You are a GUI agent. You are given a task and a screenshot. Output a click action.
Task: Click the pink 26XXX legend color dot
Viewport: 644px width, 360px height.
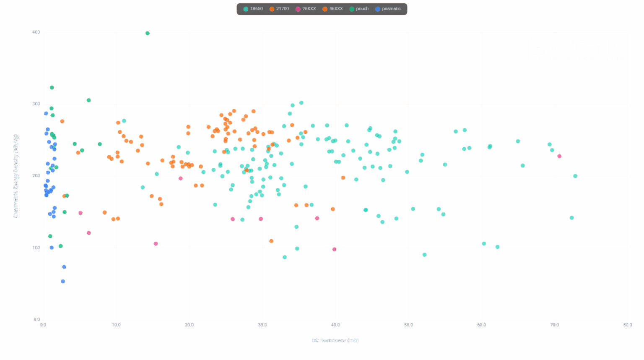tap(298, 9)
